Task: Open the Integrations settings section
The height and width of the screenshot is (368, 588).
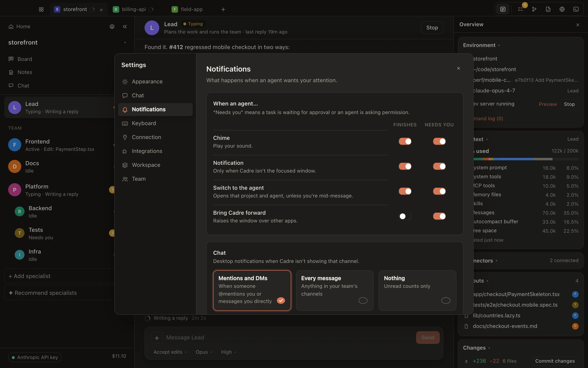Action: click(155, 151)
